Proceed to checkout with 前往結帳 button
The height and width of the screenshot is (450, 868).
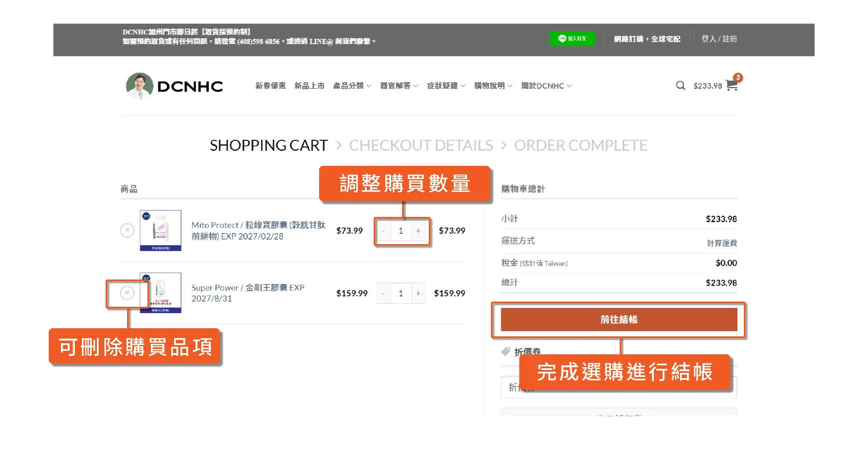pyautogui.click(x=619, y=320)
